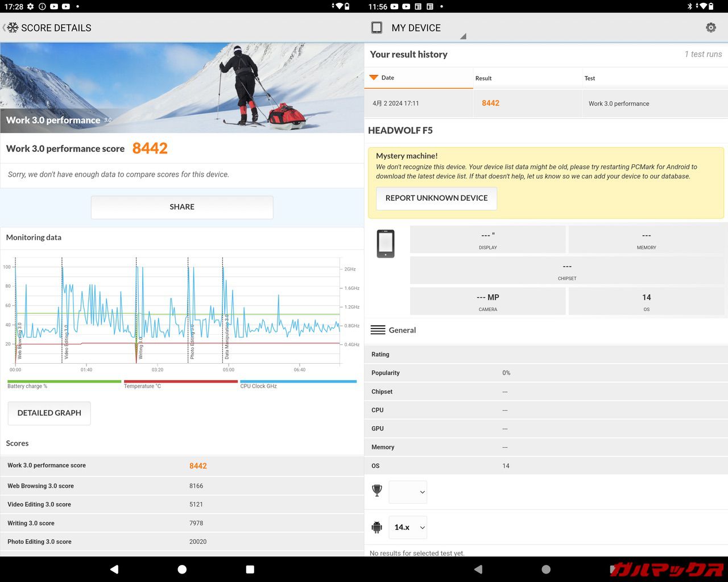Open the 4月 2 2024 result row
The height and width of the screenshot is (582, 728).
click(419, 103)
